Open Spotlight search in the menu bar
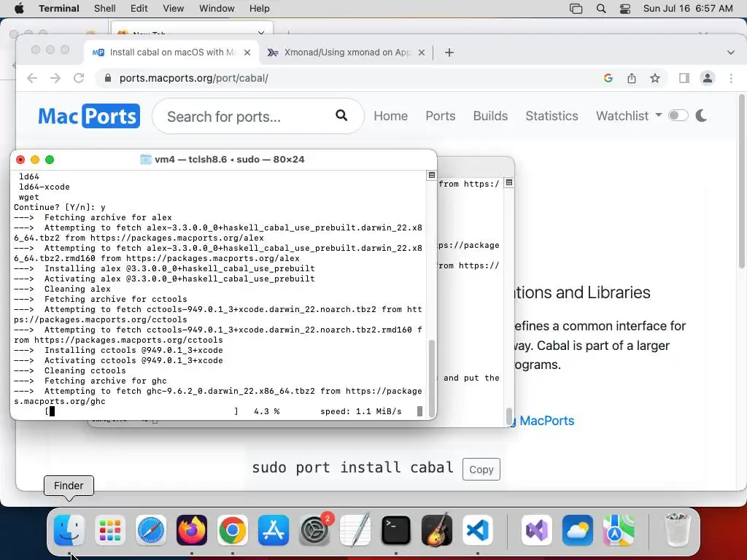The height and width of the screenshot is (560, 747). pos(601,9)
